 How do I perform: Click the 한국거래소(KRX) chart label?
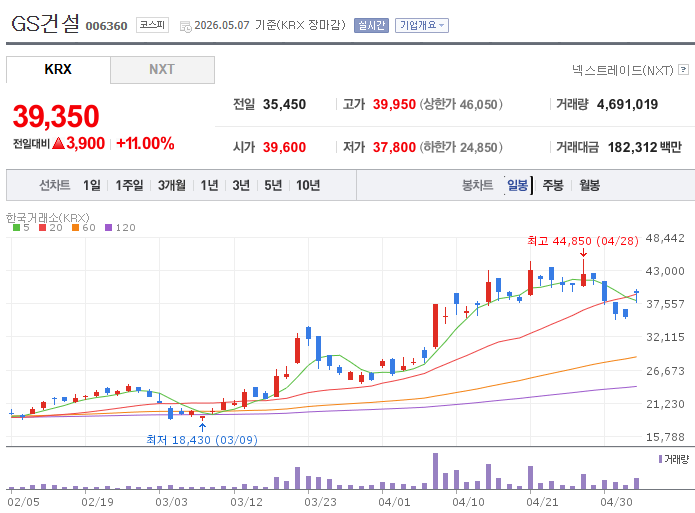pos(47,218)
